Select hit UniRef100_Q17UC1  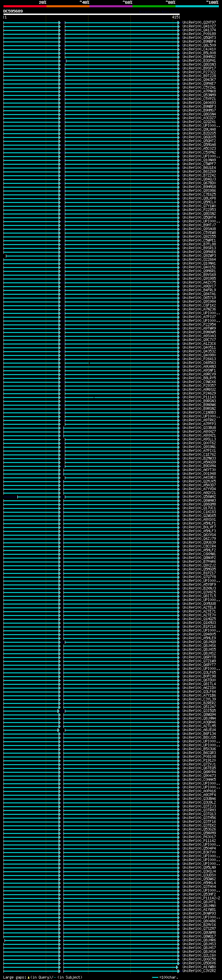pos(199,508)
